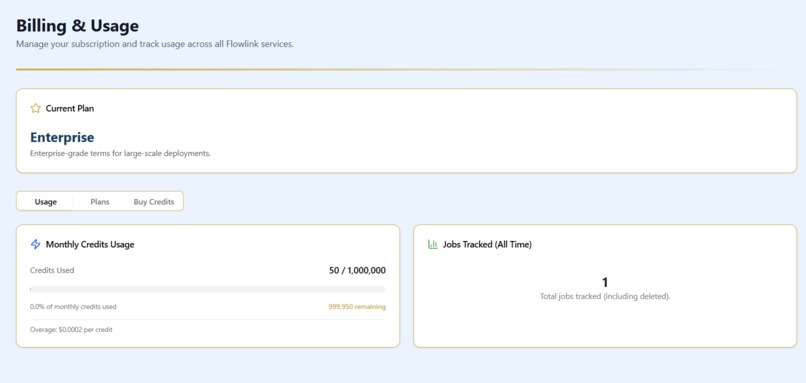This screenshot has height=383, width=806.
Task: Click the Total jobs tracked description
Action: click(x=605, y=297)
